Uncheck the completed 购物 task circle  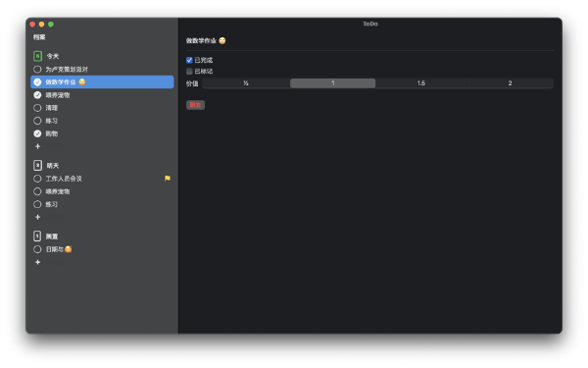click(x=37, y=133)
